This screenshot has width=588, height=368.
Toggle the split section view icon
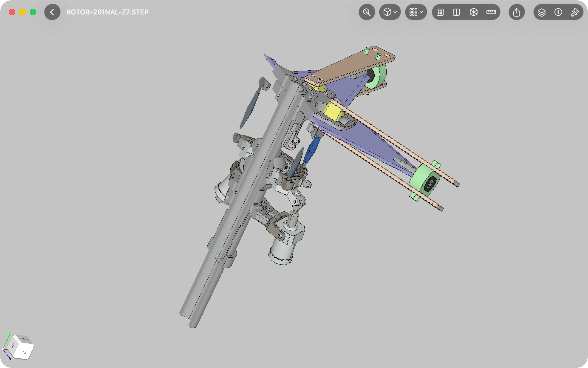[x=456, y=12]
